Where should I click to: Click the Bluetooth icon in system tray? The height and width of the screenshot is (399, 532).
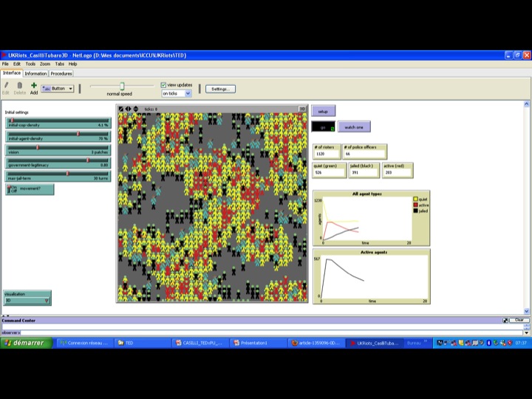click(x=489, y=343)
